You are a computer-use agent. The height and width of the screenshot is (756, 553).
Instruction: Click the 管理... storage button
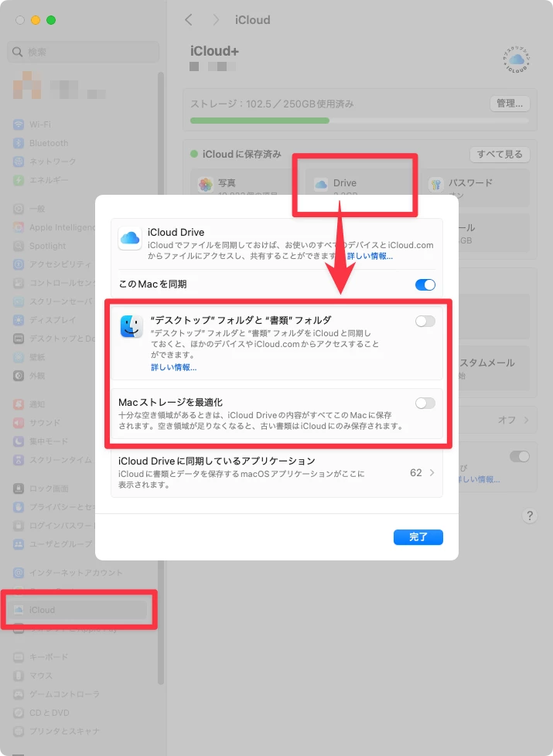pos(510,103)
